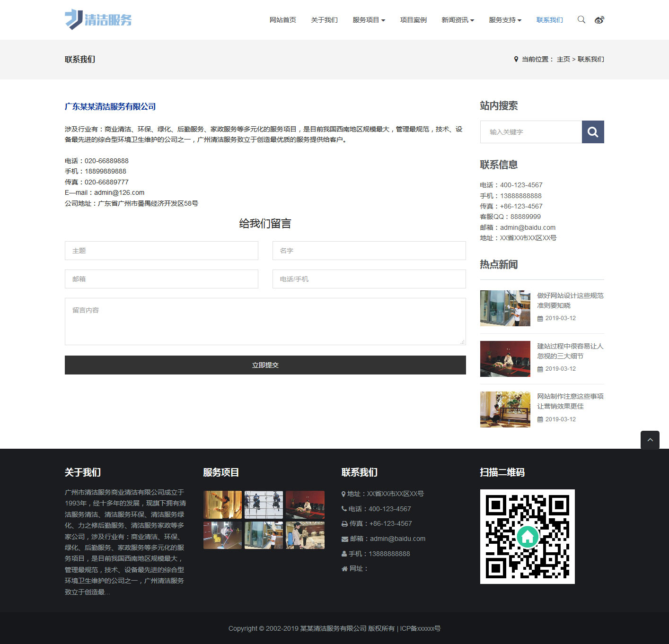
Task: Expand the 新闻资讯 dropdown menu
Action: (x=458, y=20)
